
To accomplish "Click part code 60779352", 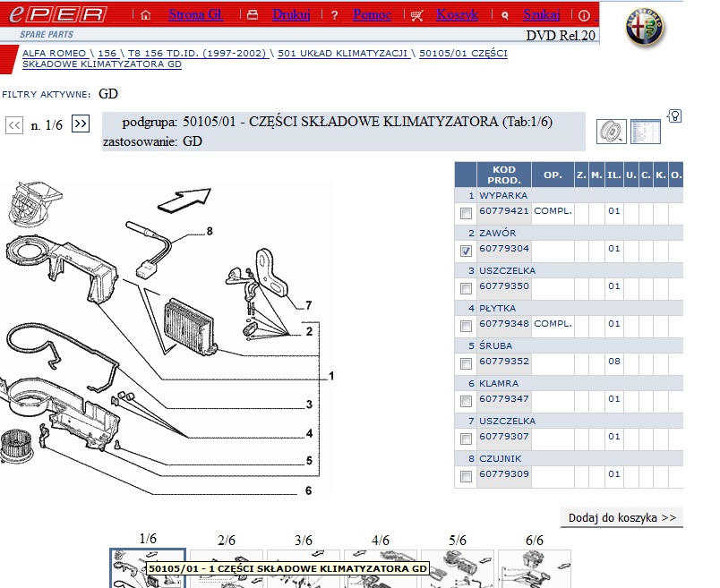I will pos(504,362).
